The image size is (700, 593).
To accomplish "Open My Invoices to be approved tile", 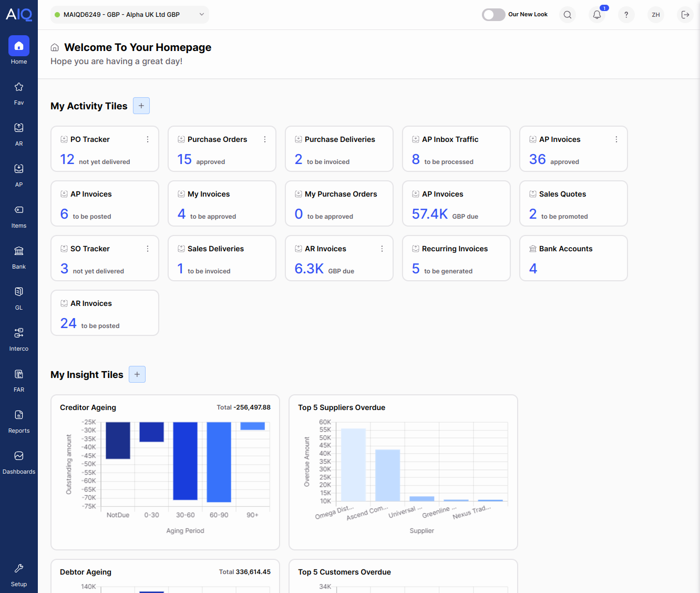I will 222,203.
